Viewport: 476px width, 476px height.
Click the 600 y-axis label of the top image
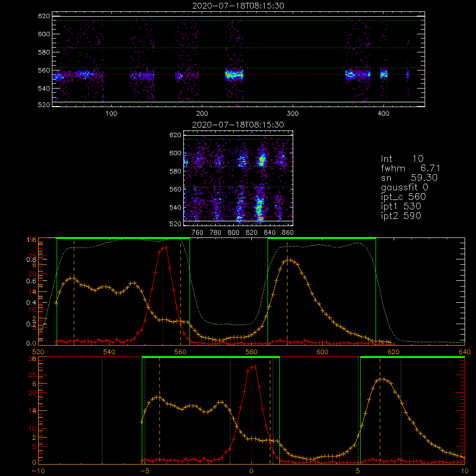[44, 34]
